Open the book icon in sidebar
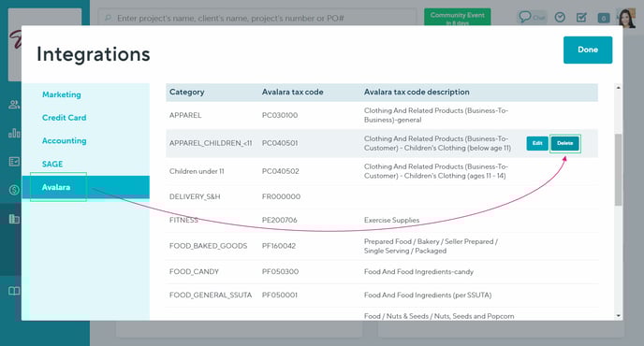Viewport: 644px width, 346px height. (x=14, y=291)
